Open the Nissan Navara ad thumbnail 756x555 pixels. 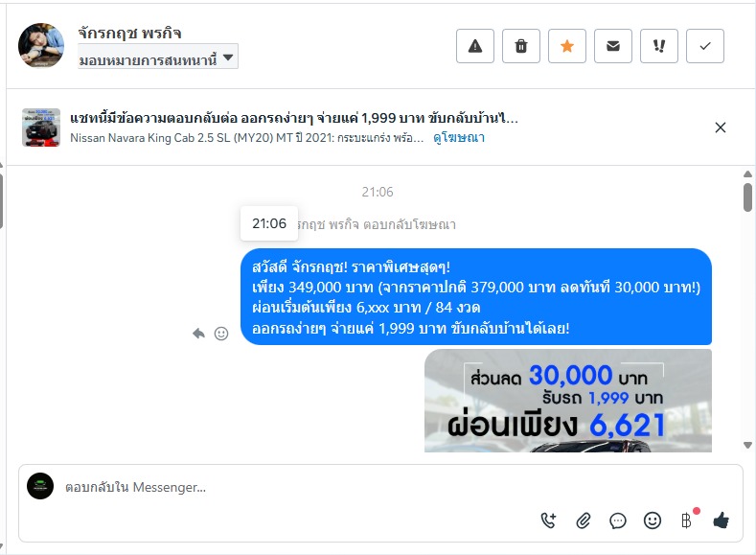click(x=41, y=127)
